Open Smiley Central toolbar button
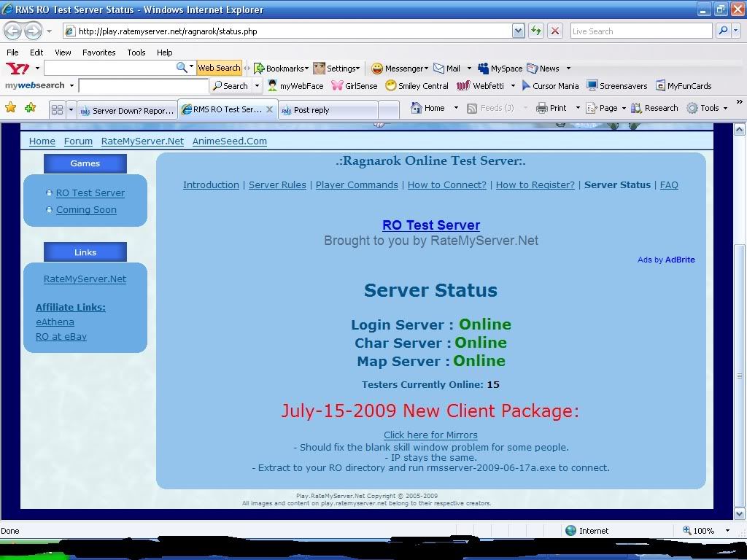Image resolution: width=747 pixels, height=560 pixels. (x=417, y=86)
